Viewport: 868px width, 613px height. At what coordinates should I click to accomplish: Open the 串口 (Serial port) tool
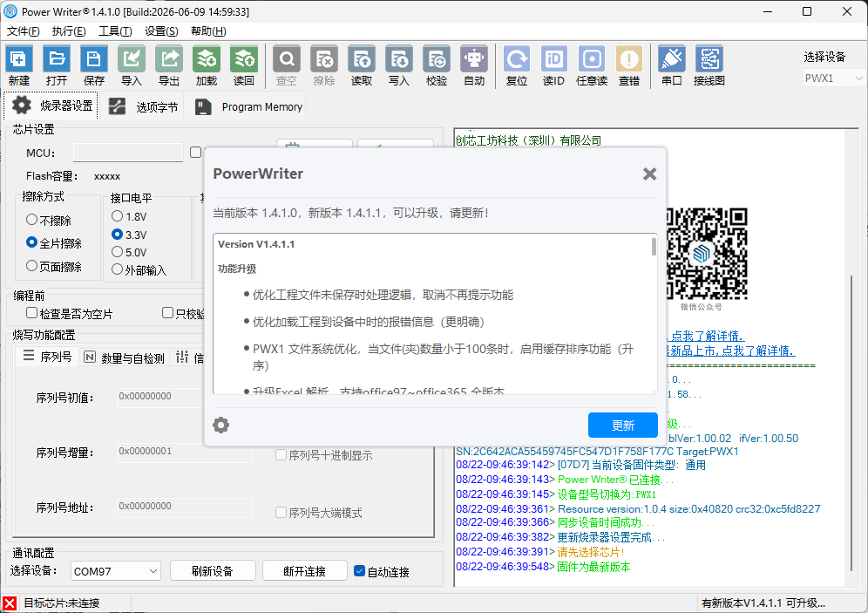click(x=672, y=65)
